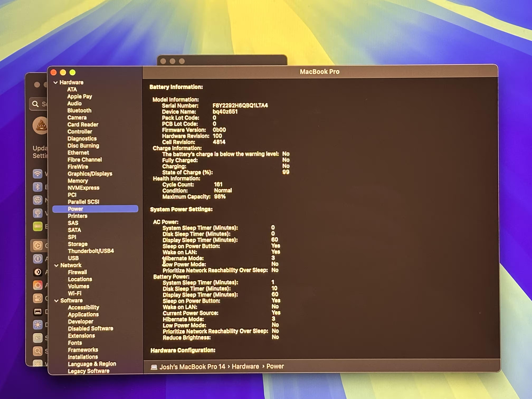This screenshot has height=399, width=532.
Task: Open General gear icon in System Settings sidebar
Action: (x=38, y=246)
